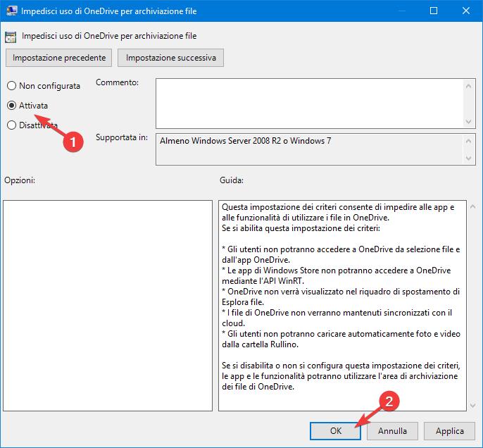Click help line mentioning 'cartella Rullino'
The image size is (483, 448).
(261, 344)
